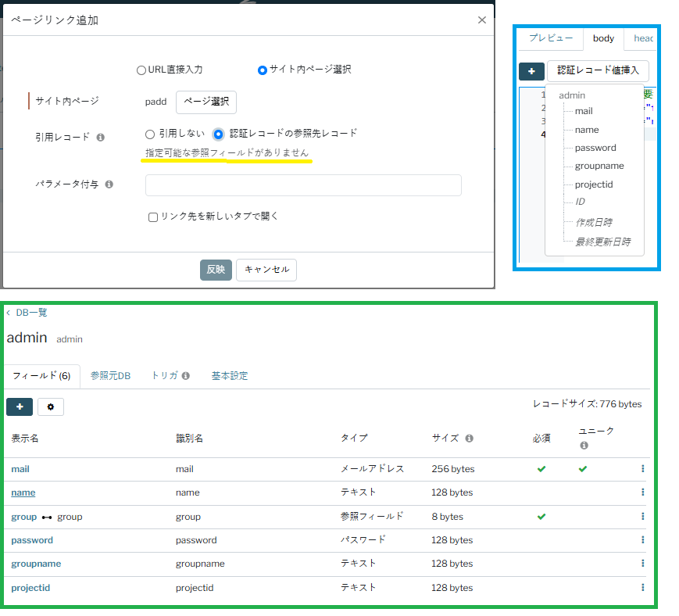Screen dimensions: 679x616
Task: Click the info icon next to サイズ header
Action: click(x=469, y=439)
